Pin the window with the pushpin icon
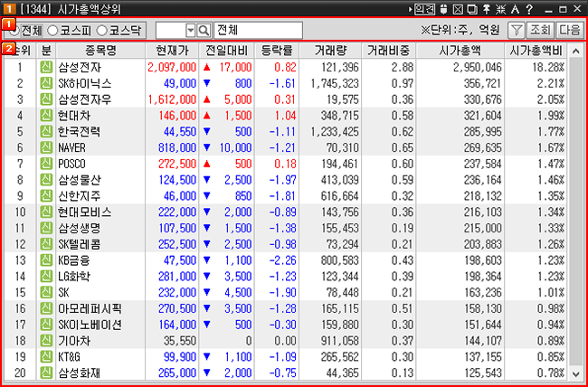The image size is (588, 387). pos(487,9)
